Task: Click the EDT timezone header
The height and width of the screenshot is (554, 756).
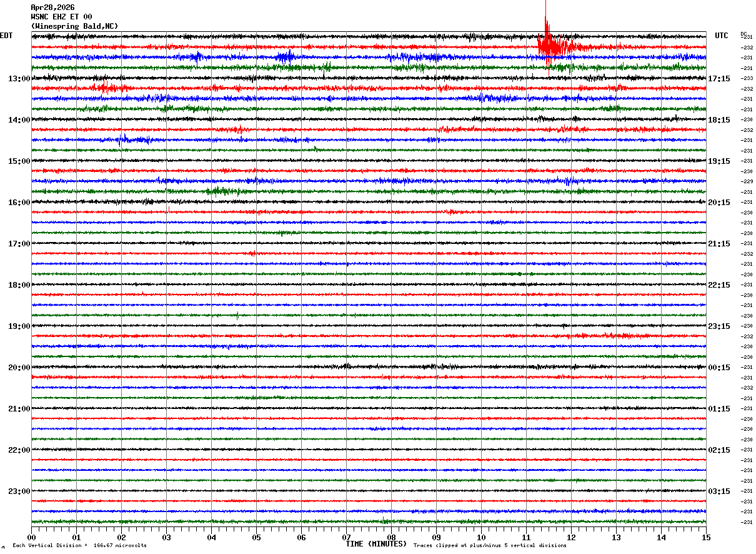Action: (6, 36)
